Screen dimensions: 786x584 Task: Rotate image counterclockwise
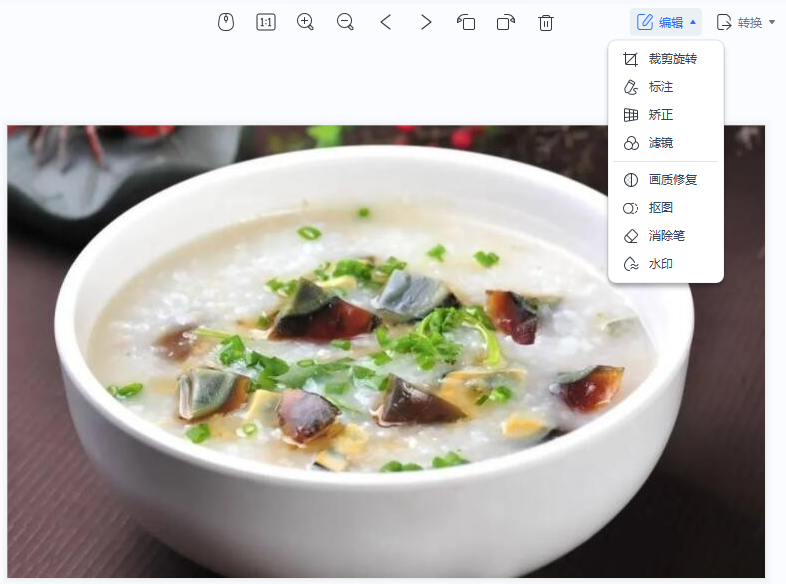coord(466,22)
